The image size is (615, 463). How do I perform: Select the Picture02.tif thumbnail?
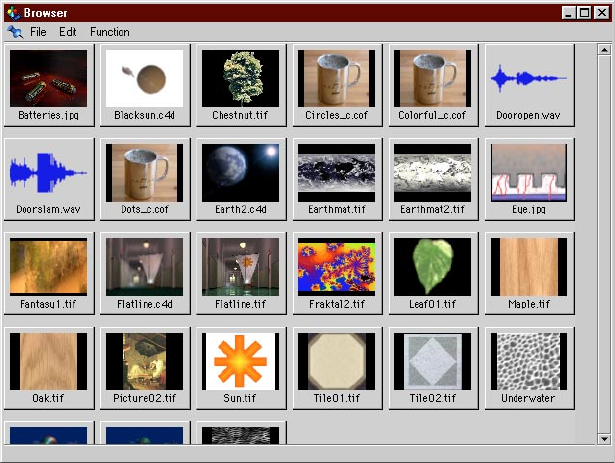click(x=144, y=361)
